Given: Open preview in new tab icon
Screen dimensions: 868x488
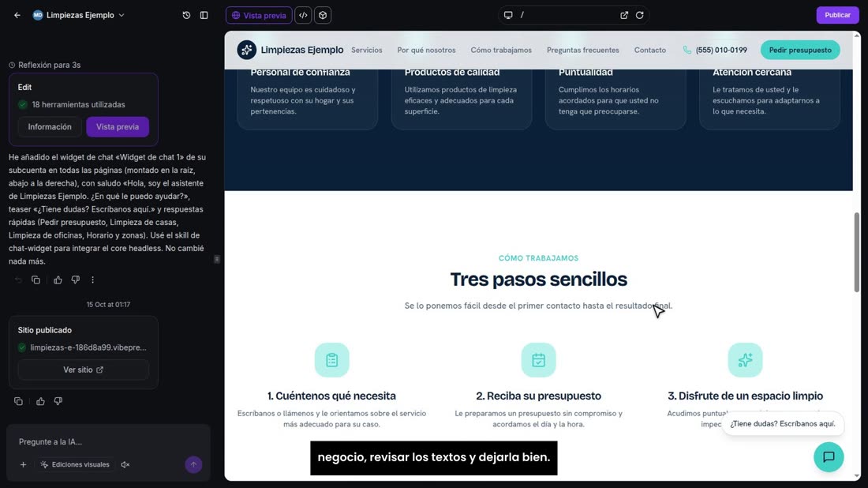Looking at the screenshot, I should click(x=624, y=15).
